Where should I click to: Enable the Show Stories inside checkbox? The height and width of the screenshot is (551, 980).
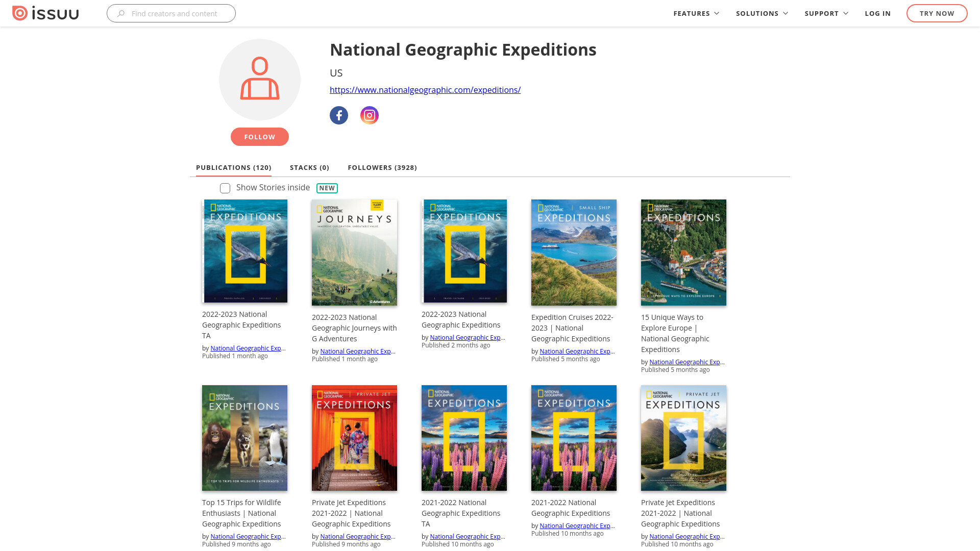[x=225, y=188]
